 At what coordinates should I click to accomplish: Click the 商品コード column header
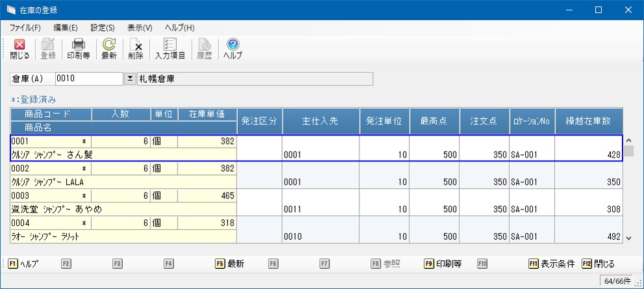pos(51,115)
